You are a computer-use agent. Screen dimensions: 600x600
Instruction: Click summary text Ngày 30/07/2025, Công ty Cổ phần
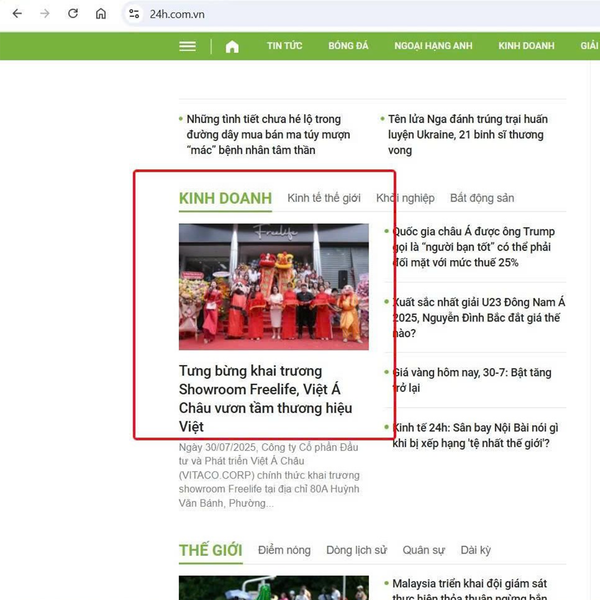coord(269,475)
